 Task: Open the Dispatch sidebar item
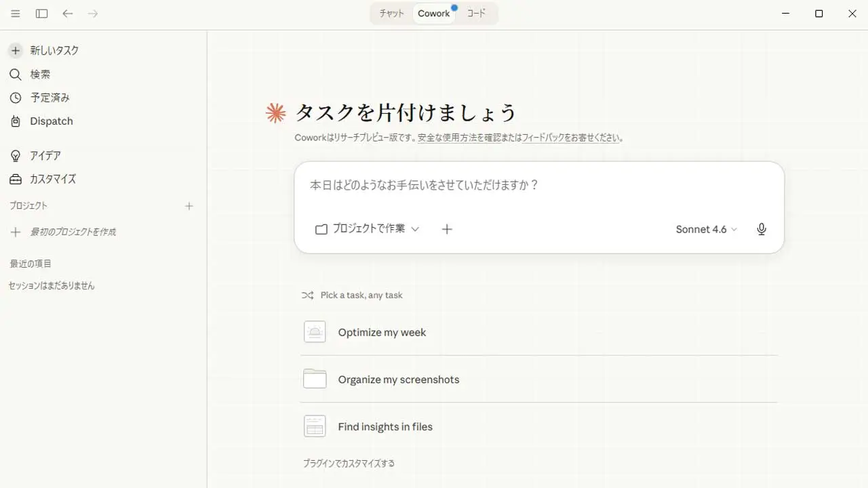tap(51, 121)
